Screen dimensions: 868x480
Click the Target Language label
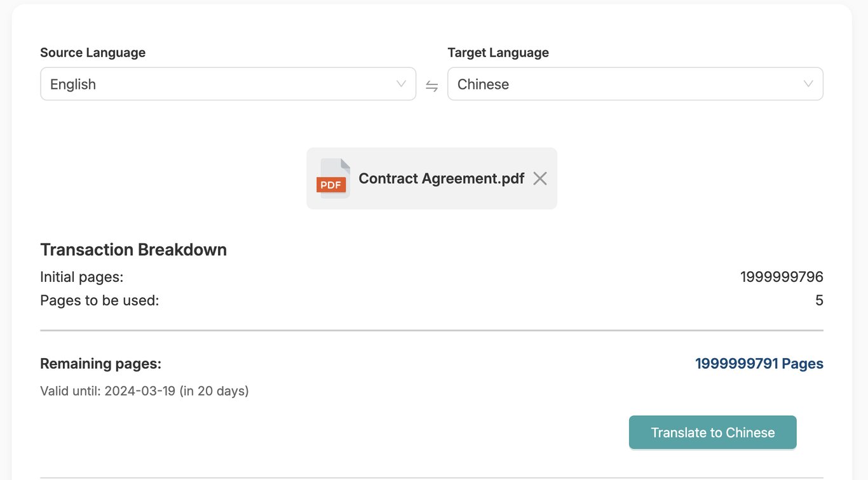pyautogui.click(x=498, y=53)
